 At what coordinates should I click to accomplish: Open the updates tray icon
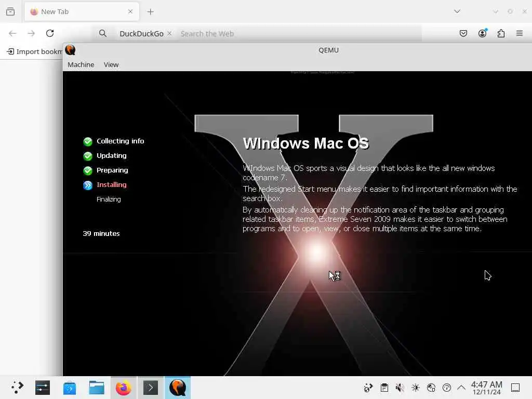(x=446, y=388)
